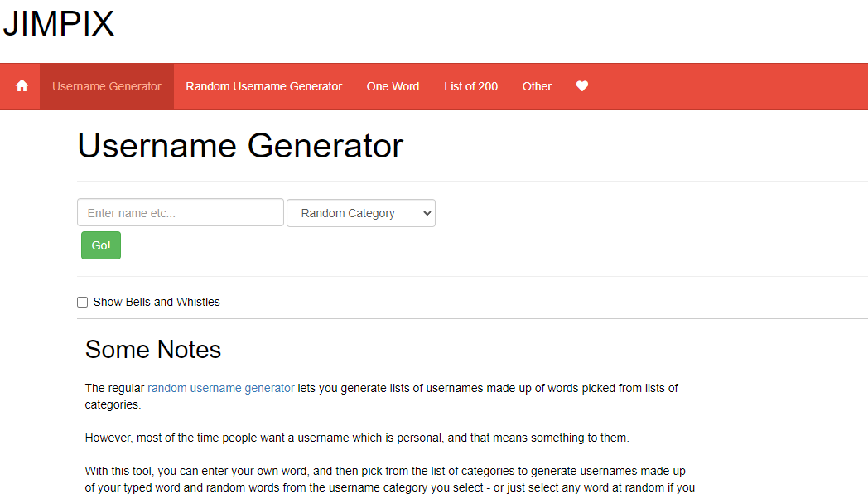Click the home icon in the navbar
This screenshot has width=868, height=494.
[22, 86]
